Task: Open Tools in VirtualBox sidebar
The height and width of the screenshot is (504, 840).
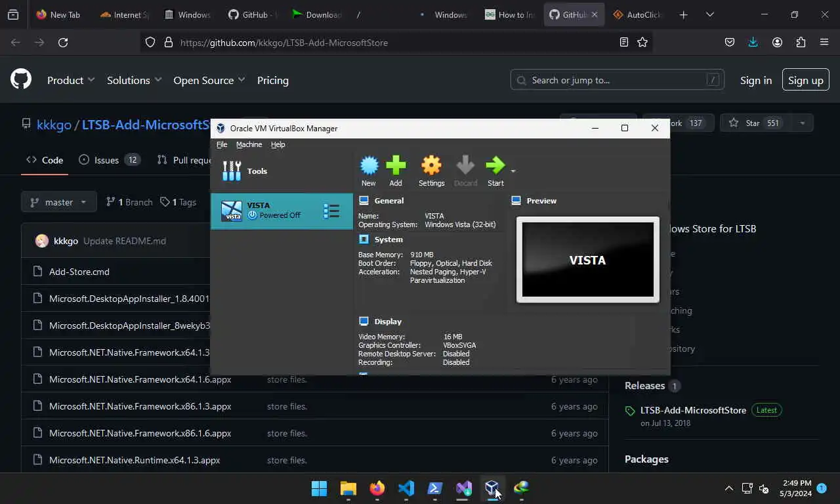Action: (282, 171)
